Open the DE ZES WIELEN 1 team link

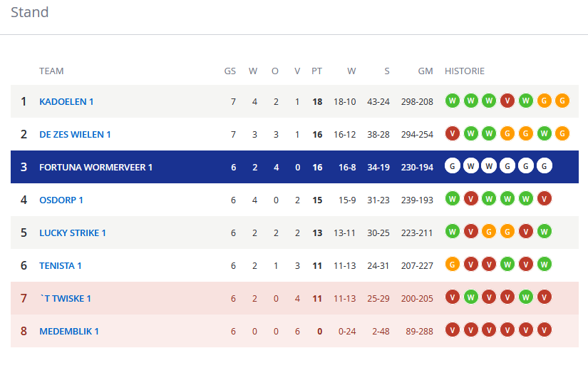pos(75,134)
